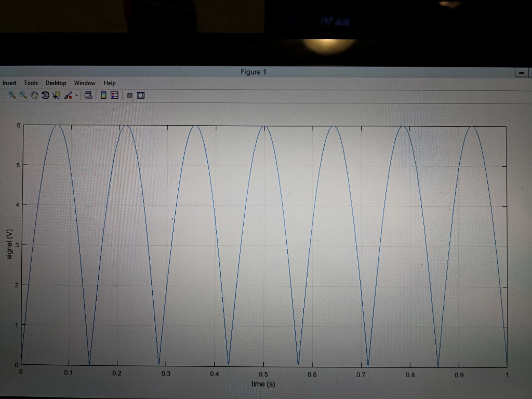This screenshot has width=532, height=399.
Task: Open the Desktop menu
Action: (x=56, y=83)
